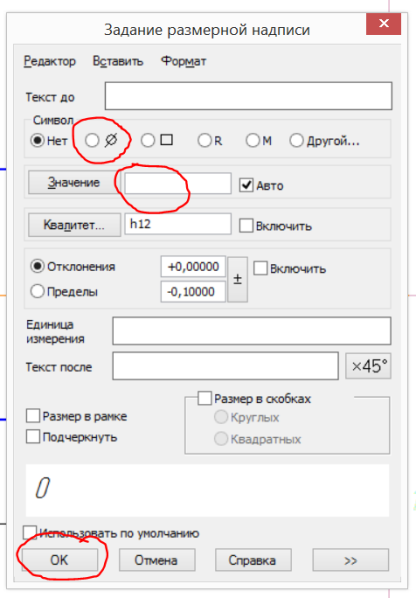Select the diameter symbol radio button
416x598 pixels.
tap(92, 140)
